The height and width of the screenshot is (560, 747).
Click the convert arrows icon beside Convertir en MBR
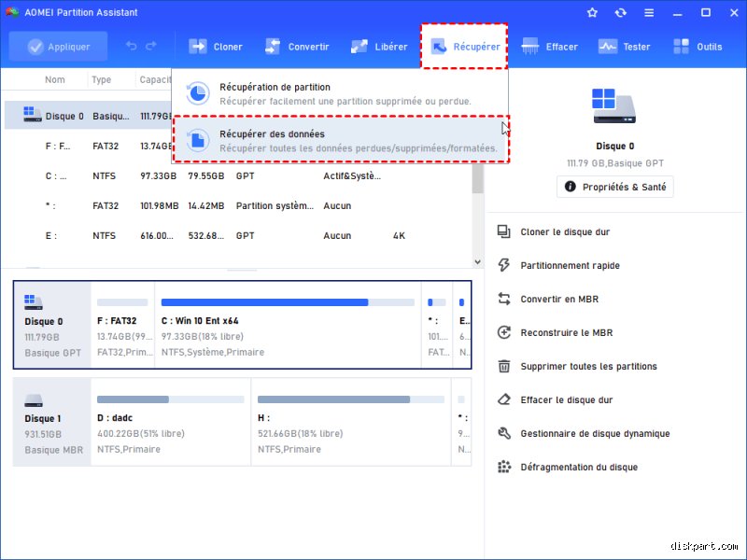[x=504, y=299]
